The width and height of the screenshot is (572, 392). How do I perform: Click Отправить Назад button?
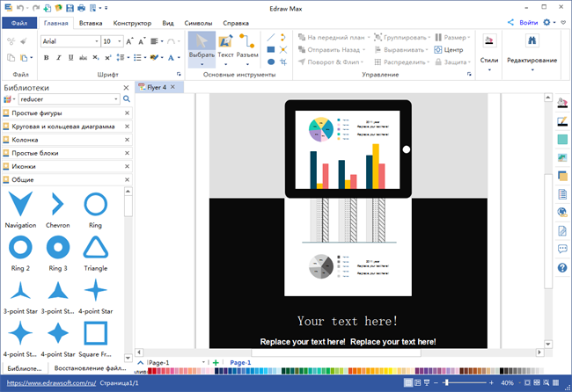point(331,49)
